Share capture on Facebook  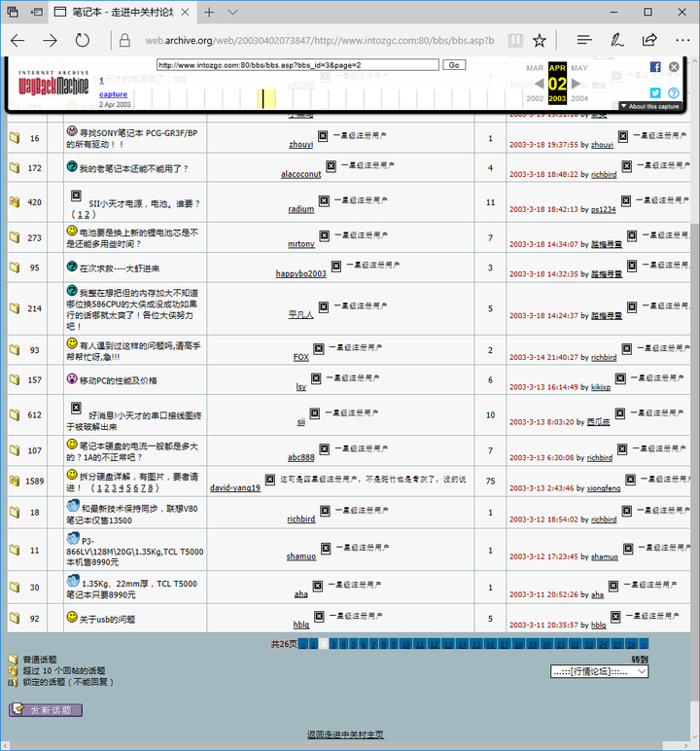click(x=655, y=67)
